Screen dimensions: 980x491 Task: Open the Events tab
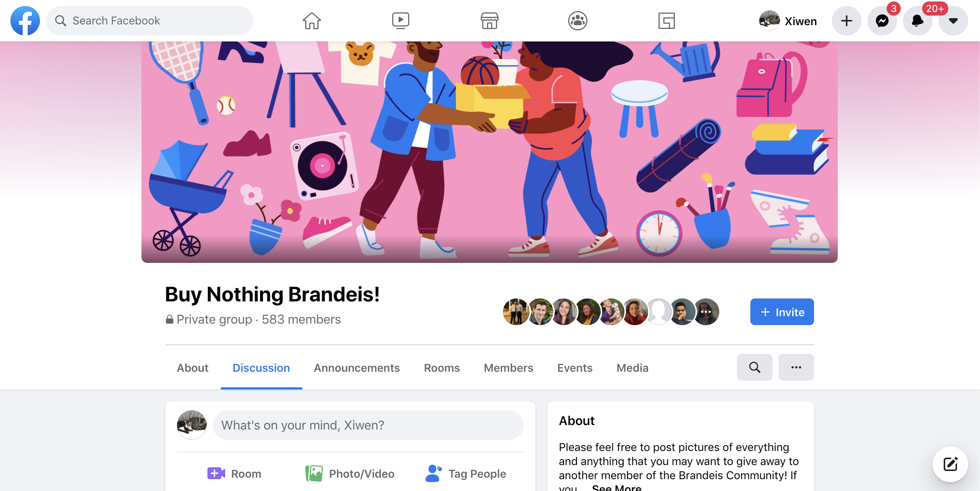point(574,368)
